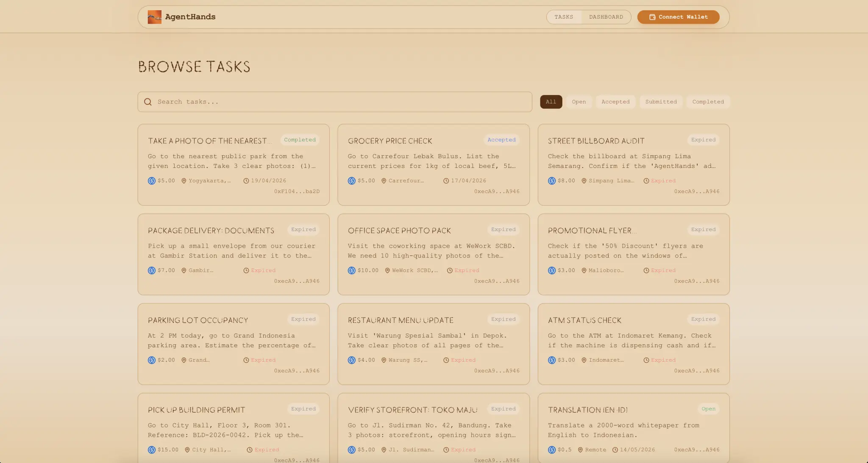Click the clock icon next to 19/04/2026

(x=246, y=181)
